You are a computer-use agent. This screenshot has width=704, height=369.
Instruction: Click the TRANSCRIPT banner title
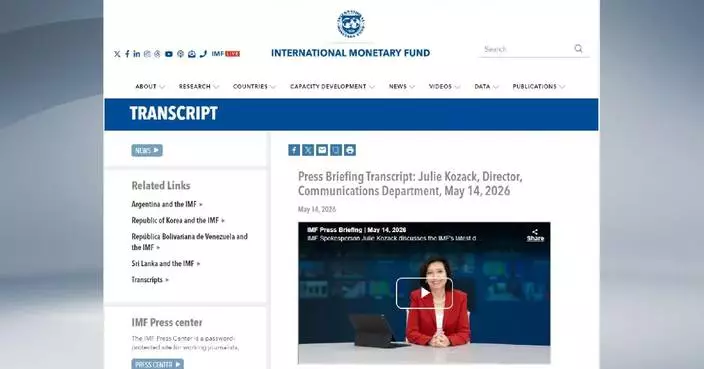174,114
